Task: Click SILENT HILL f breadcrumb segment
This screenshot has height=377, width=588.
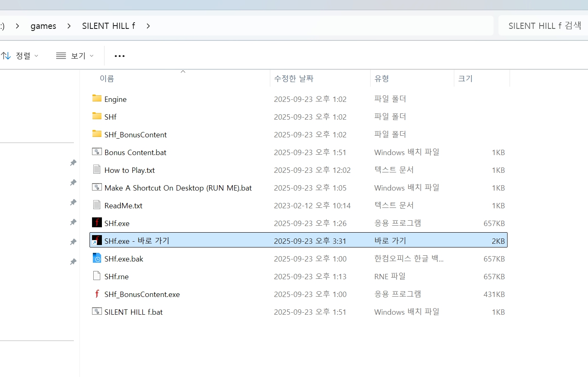Action: pyautogui.click(x=109, y=26)
